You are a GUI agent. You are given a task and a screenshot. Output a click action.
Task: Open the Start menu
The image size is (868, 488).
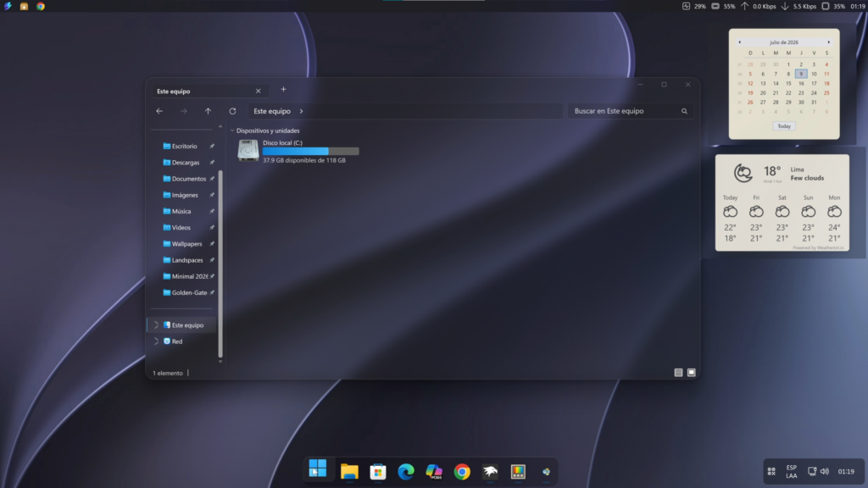pyautogui.click(x=318, y=469)
